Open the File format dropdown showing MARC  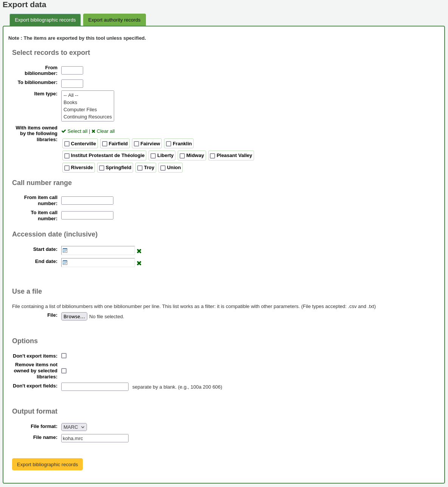(74, 427)
